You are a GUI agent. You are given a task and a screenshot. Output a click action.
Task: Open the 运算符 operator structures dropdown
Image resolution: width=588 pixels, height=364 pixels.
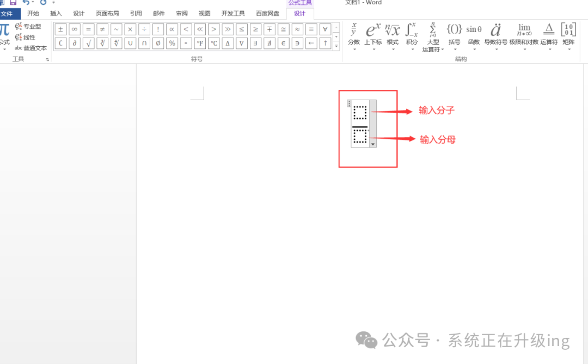coord(549,36)
